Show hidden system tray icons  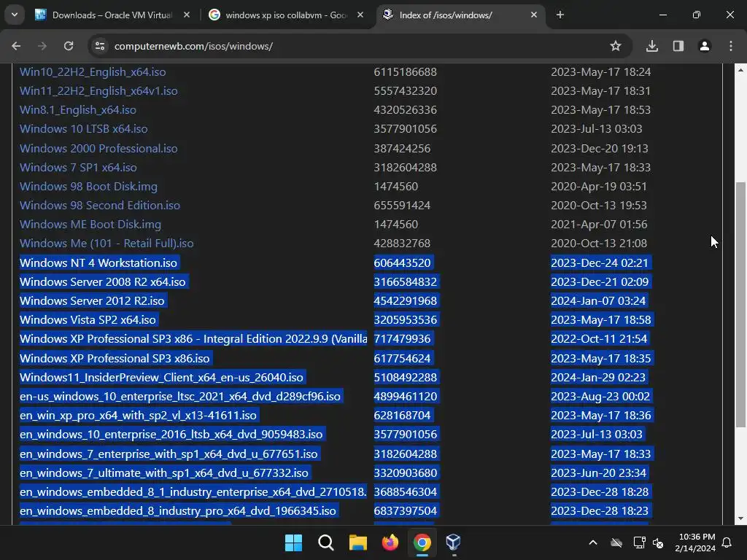pos(593,542)
